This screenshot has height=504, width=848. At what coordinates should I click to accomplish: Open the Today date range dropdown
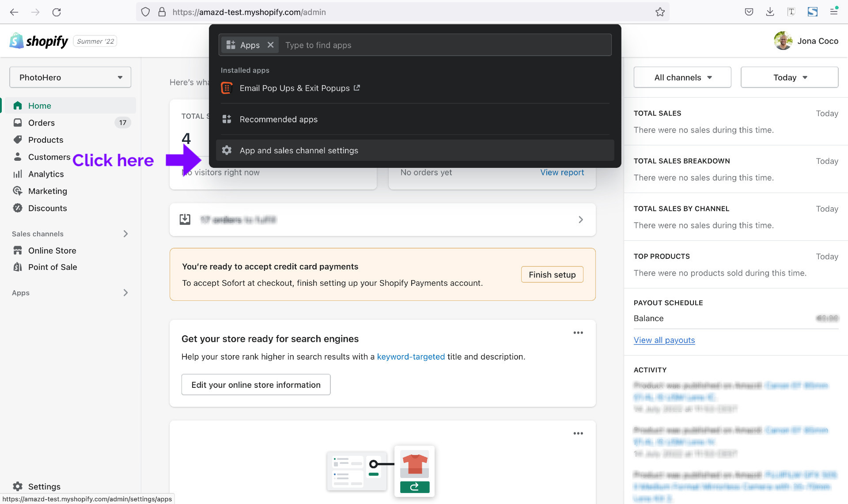(789, 77)
